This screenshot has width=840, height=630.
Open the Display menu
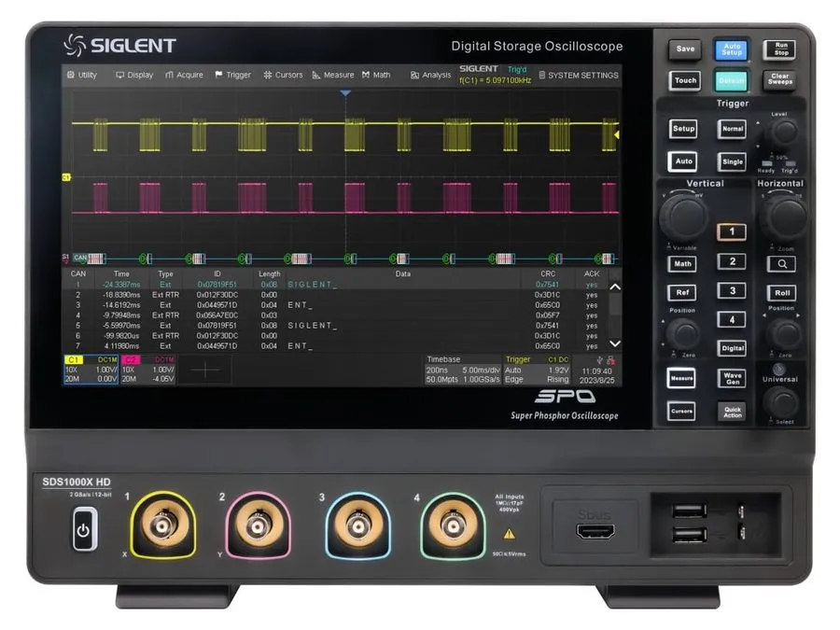click(x=134, y=75)
